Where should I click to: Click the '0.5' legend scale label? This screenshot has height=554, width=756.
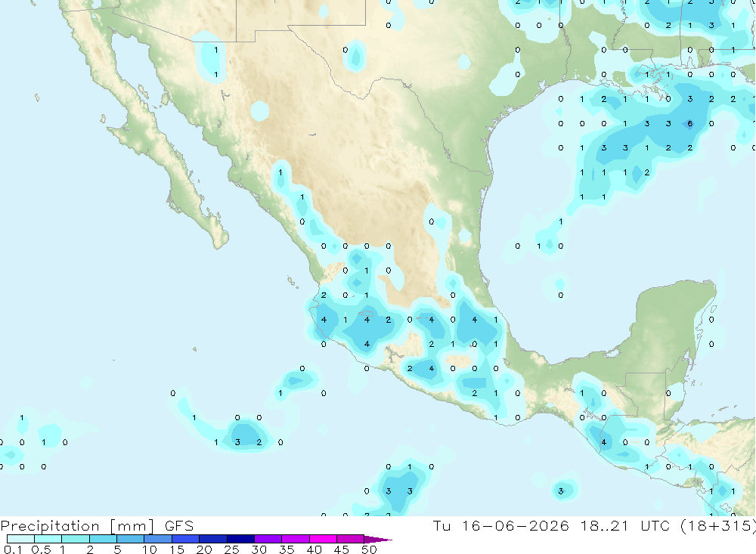pos(41,549)
